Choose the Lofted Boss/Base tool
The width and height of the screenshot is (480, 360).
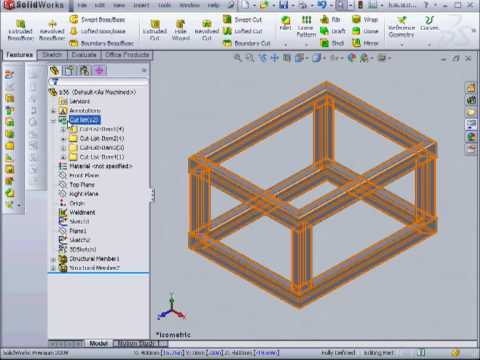[97, 31]
